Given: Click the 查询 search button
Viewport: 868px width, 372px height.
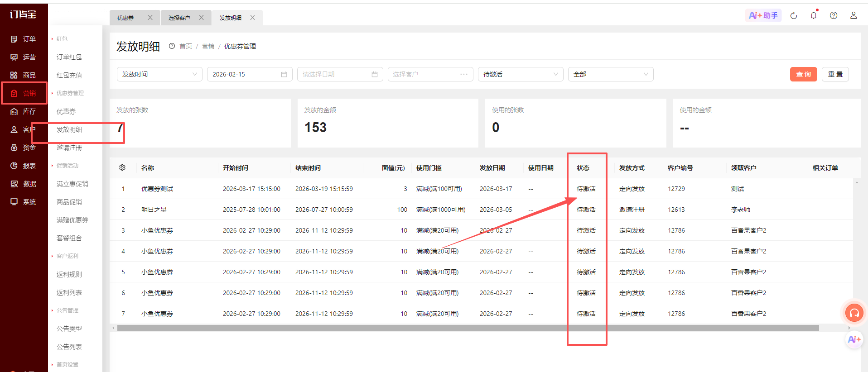Looking at the screenshot, I should [804, 74].
